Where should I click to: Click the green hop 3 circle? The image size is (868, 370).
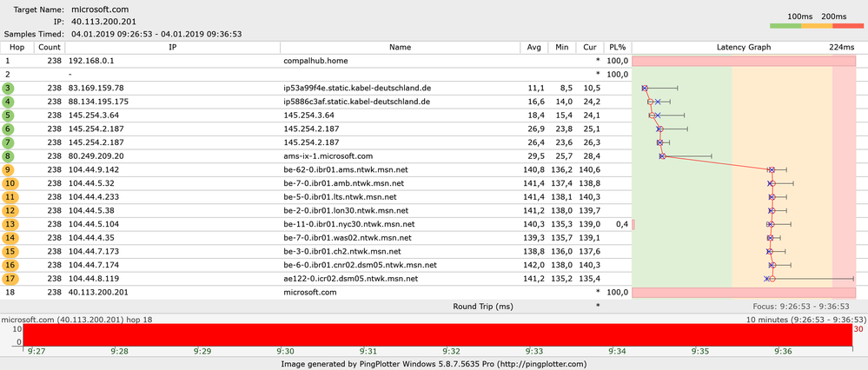click(9, 88)
